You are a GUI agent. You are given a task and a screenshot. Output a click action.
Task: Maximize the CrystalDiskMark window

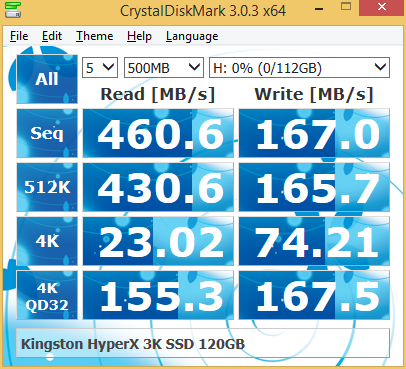point(346,7)
